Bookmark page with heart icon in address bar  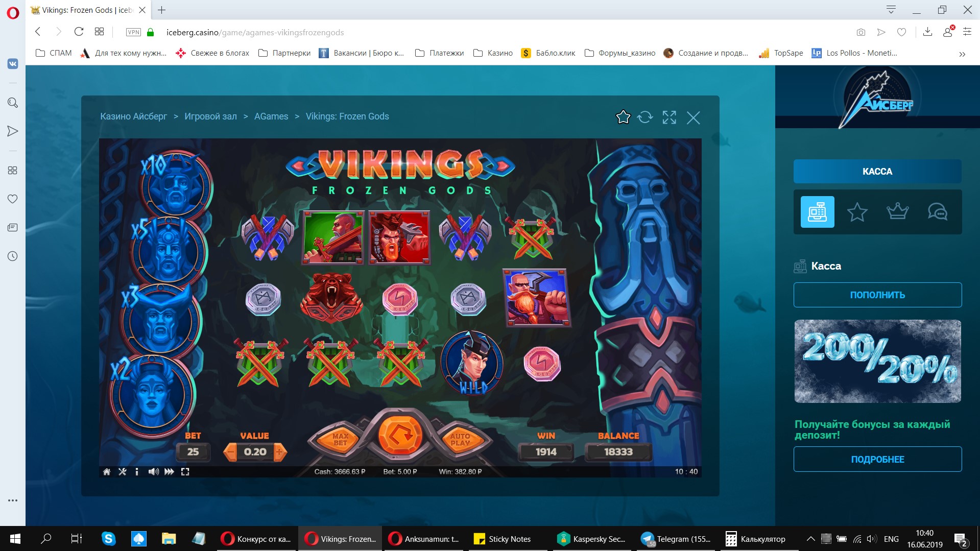pyautogui.click(x=902, y=32)
